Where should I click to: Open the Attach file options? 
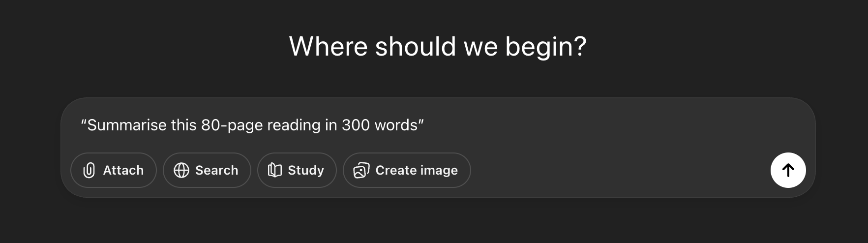(x=114, y=170)
